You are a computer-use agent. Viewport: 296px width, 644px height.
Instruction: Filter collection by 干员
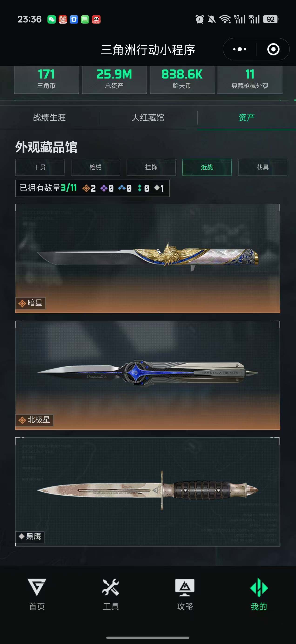point(40,167)
